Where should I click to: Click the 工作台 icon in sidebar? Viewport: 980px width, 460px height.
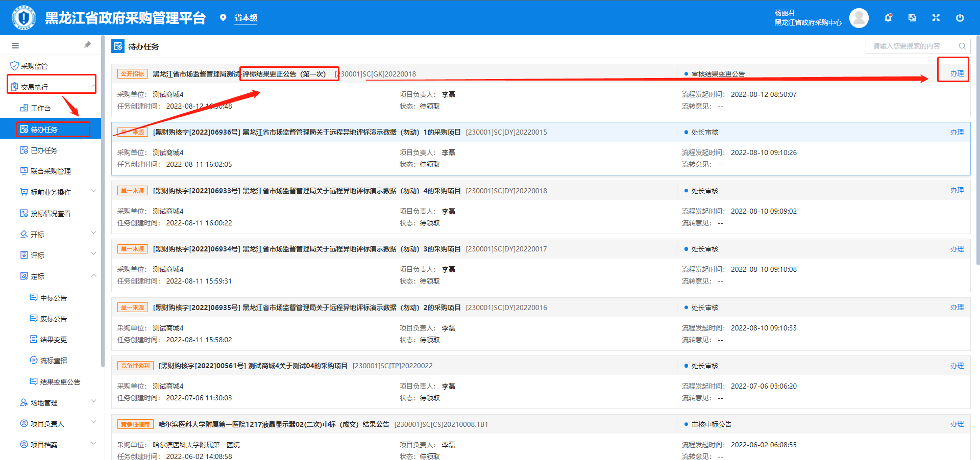pos(24,108)
